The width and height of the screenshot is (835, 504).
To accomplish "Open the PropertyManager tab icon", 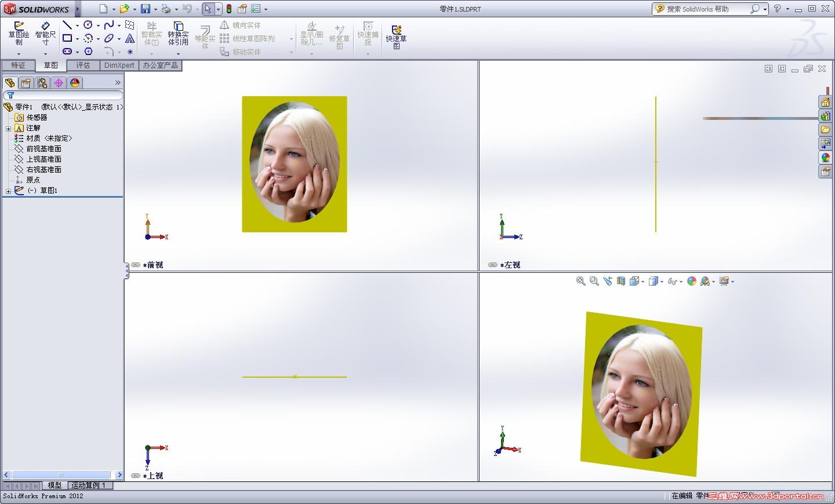I will coord(26,83).
